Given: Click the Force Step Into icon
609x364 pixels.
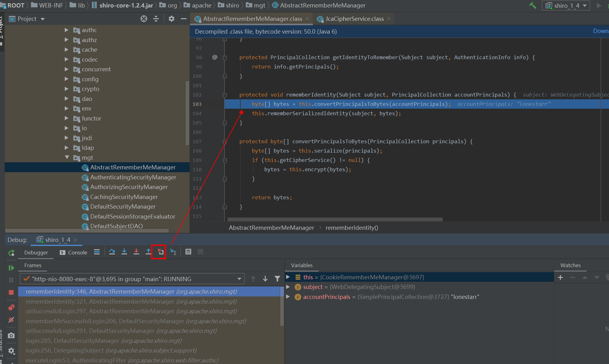Looking at the screenshot, I should [x=136, y=252].
